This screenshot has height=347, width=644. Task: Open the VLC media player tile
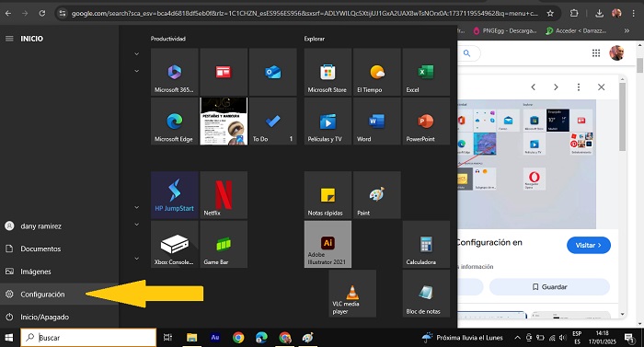352,294
